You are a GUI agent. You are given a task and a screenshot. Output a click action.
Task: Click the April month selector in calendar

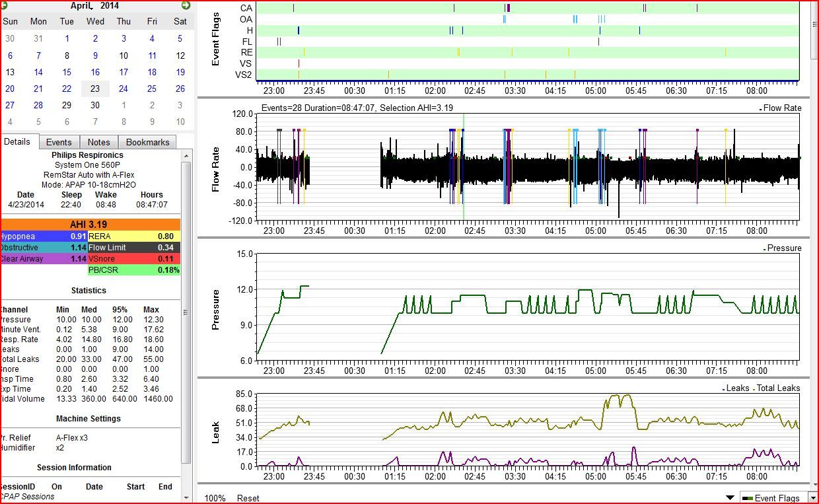click(x=82, y=5)
